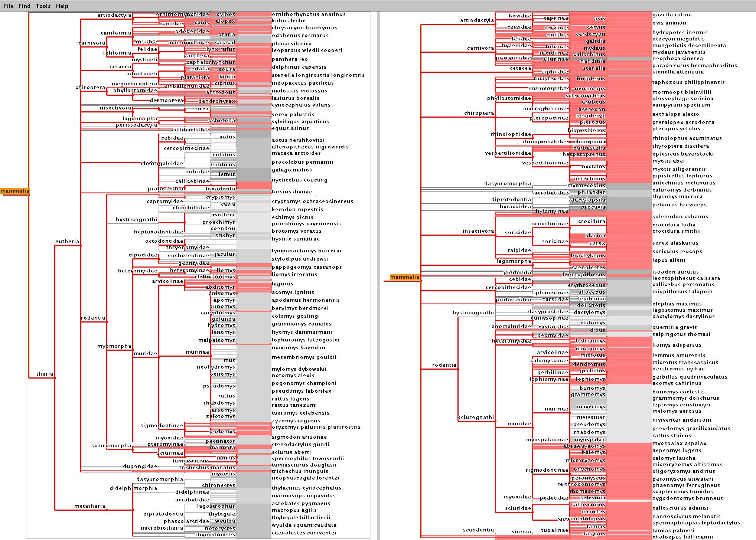Select the sciurognathi node in right tree

[476, 417]
